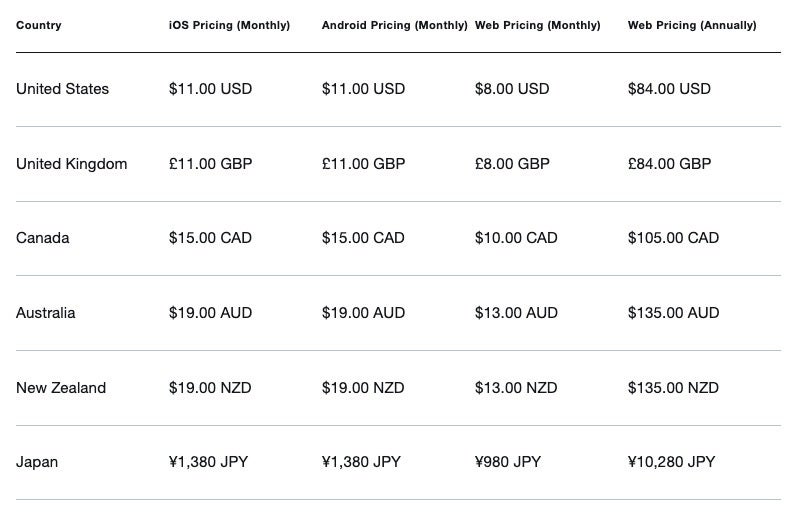Click the Web Pricing (Annually) header
This screenshot has height=515, width=795.
coord(692,25)
